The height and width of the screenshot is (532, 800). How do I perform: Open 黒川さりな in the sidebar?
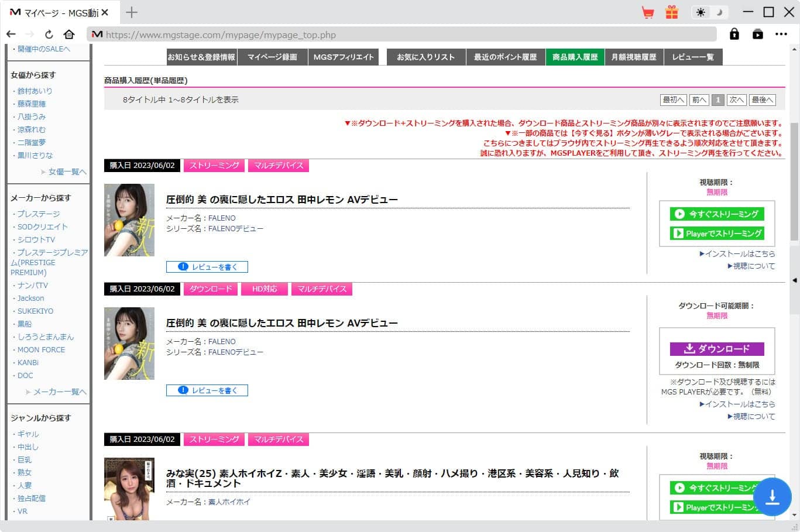35,156
